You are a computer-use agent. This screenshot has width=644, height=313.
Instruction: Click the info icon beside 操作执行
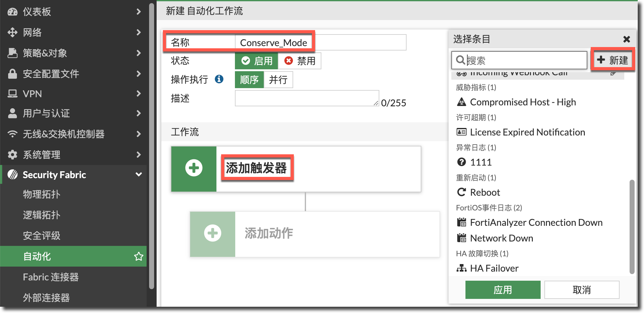click(x=219, y=79)
